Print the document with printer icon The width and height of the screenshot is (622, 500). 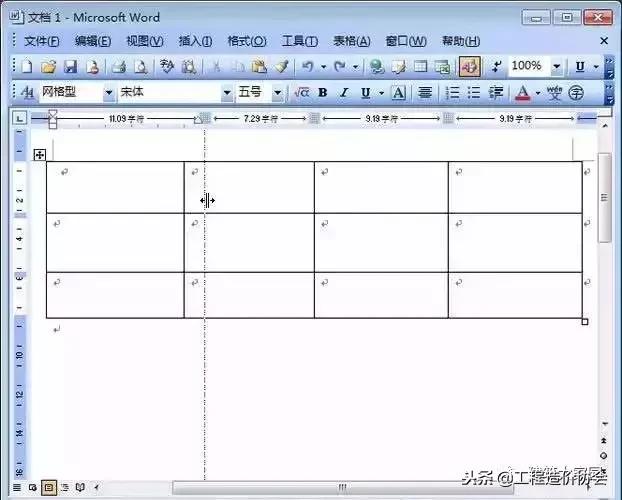[119, 67]
